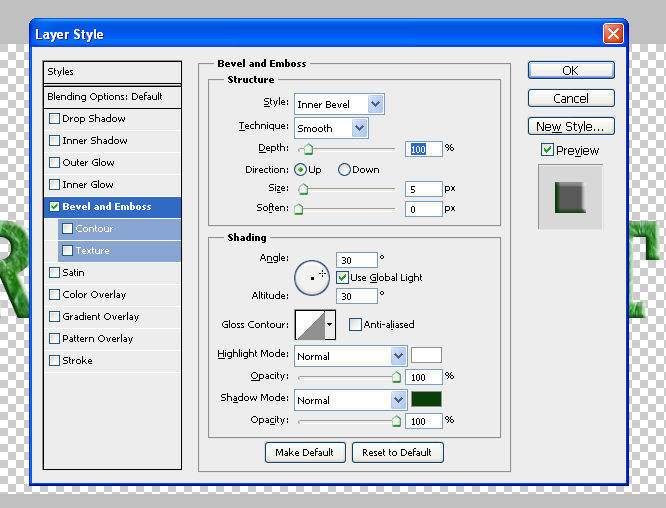Screen dimensions: 666x508
Task: Click the dark green shadow color swatch
Action: (x=426, y=399)
